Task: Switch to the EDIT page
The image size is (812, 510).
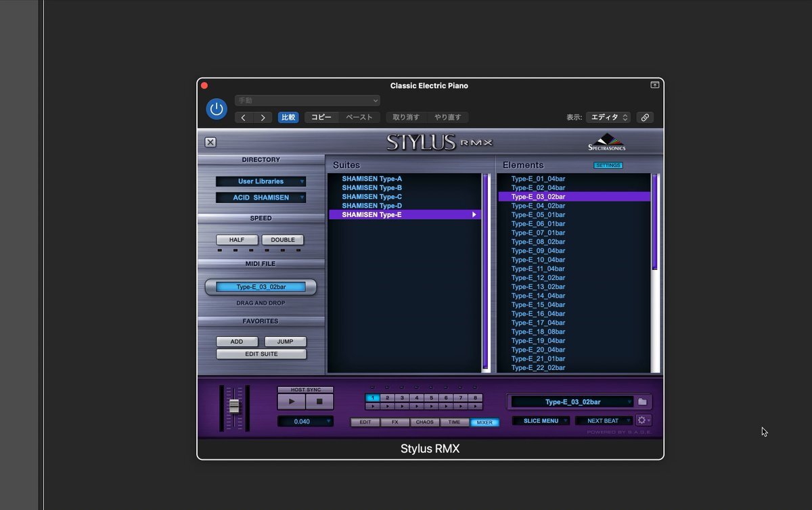Action: click(x=365, y=422)
